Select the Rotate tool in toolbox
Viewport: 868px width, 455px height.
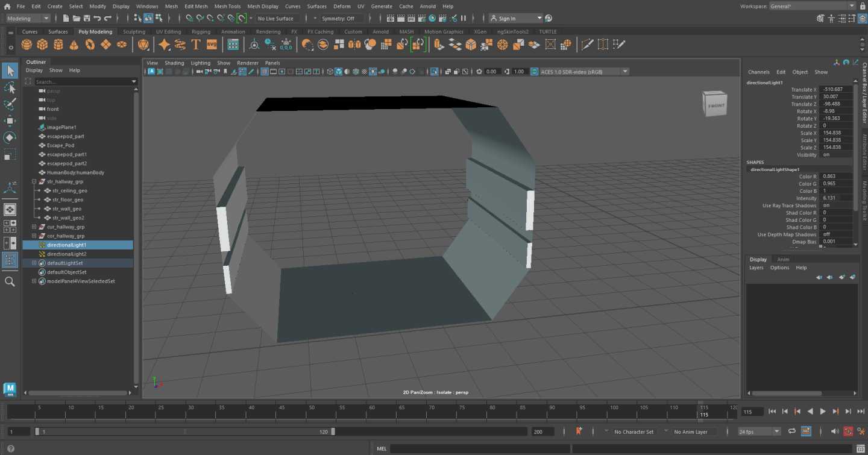point(10,138)
